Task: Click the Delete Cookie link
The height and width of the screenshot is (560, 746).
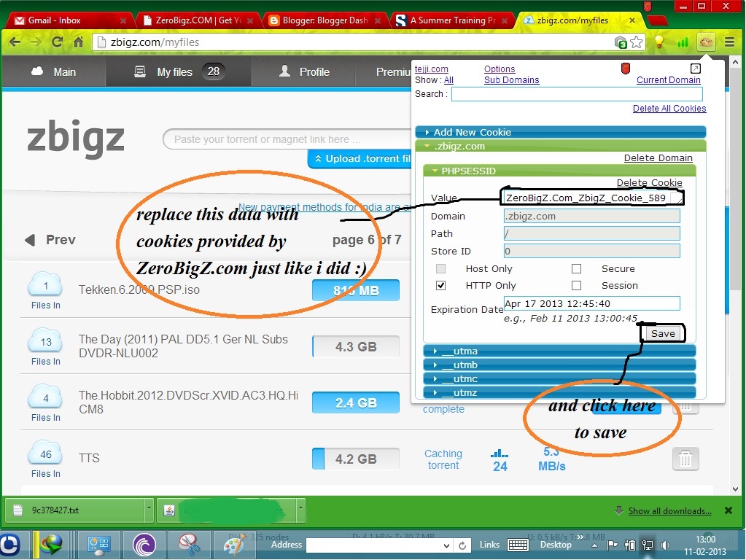Action: click(650, 183)
